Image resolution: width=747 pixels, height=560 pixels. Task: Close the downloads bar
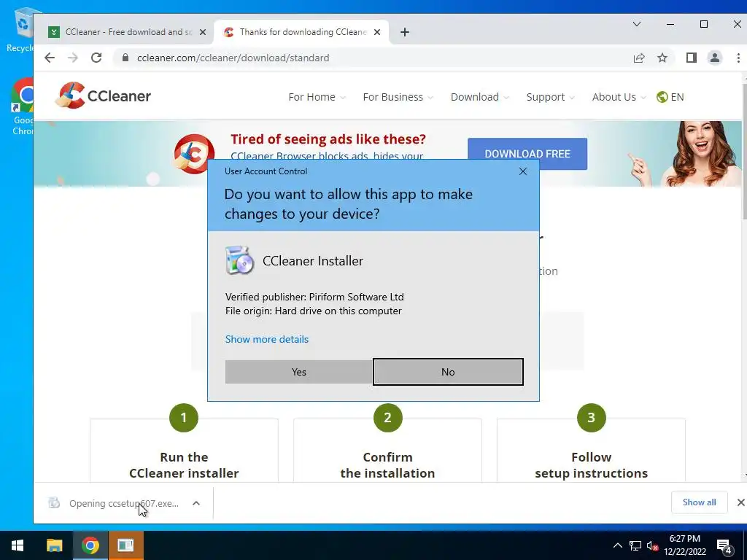pos(740,502)
